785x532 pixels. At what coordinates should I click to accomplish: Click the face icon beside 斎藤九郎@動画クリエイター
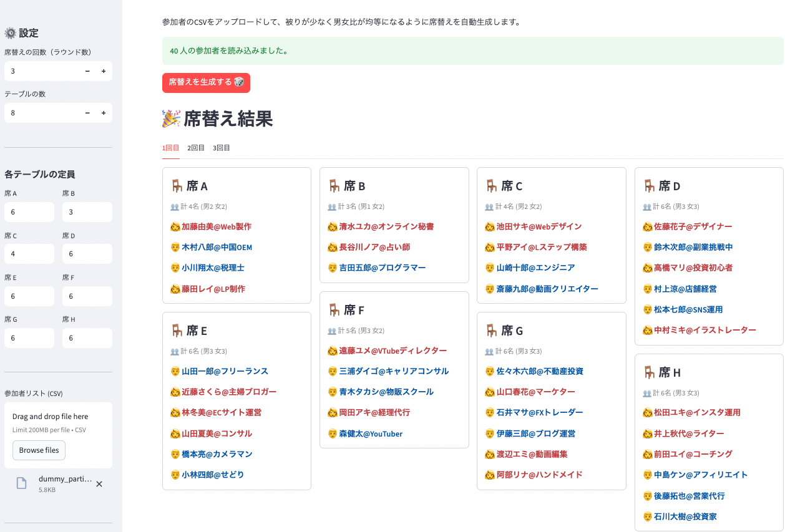(490, 289)
